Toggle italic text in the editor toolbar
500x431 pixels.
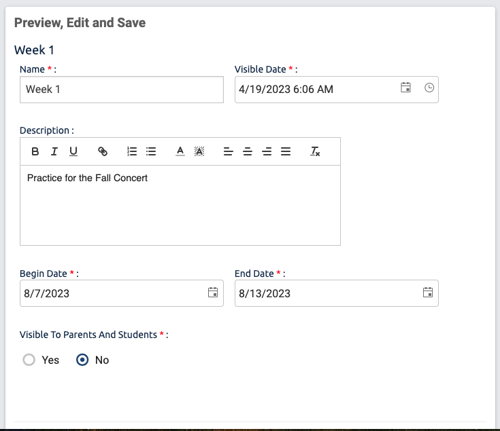(54, 151)
